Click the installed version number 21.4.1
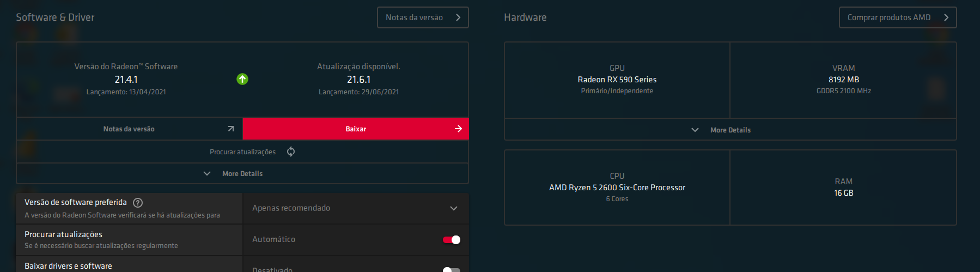 [126, 80]
